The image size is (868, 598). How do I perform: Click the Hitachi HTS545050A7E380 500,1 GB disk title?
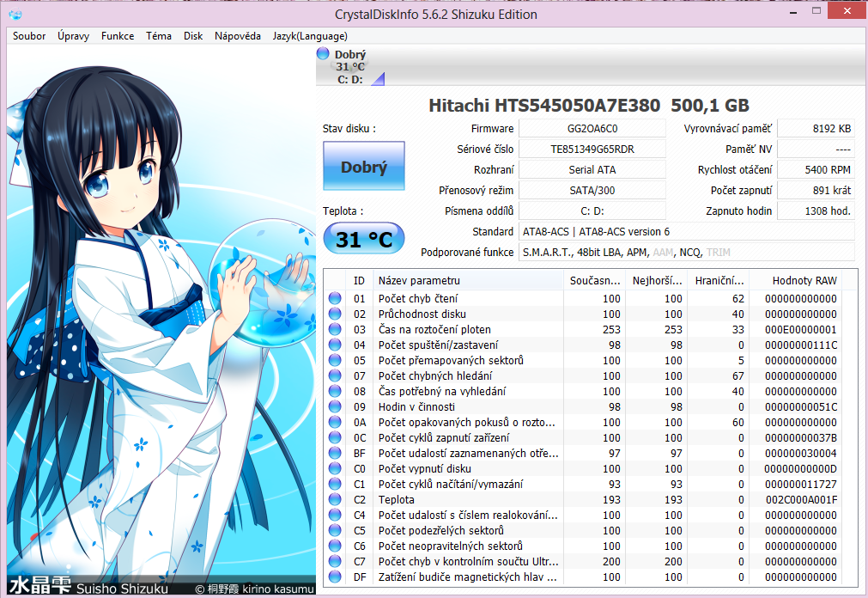click(588, 106)
